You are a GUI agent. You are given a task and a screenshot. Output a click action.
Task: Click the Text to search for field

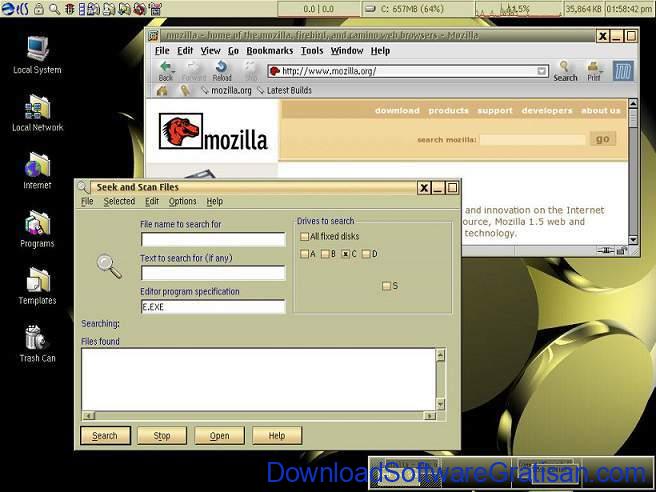pyautogui.click(x=213, y=273)
